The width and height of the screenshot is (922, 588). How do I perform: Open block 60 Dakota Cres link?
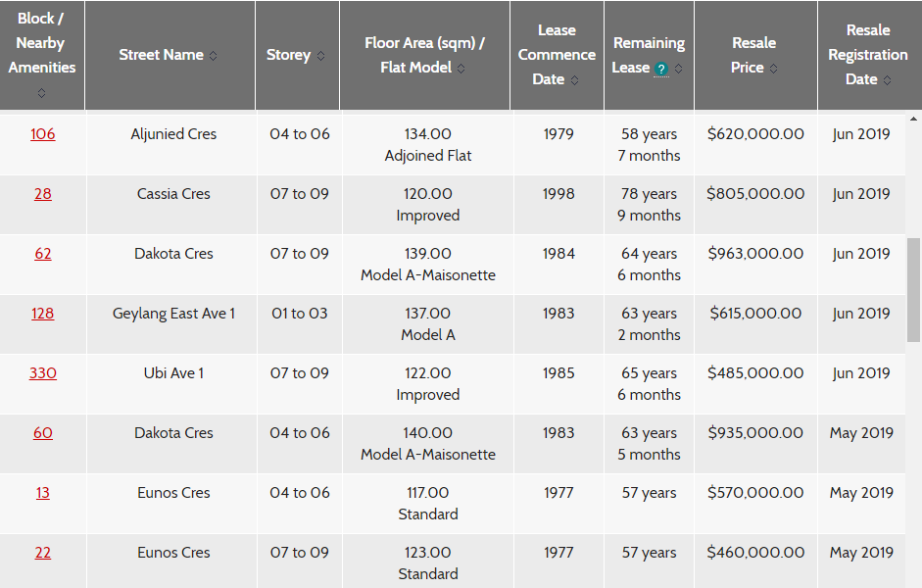[42, 433]
